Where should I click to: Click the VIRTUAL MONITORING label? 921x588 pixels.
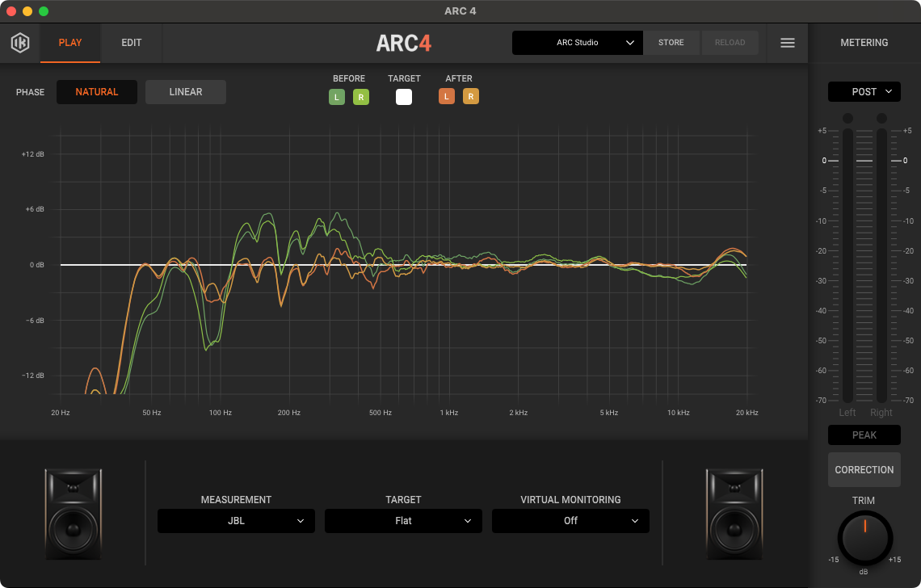pos(570,500)
